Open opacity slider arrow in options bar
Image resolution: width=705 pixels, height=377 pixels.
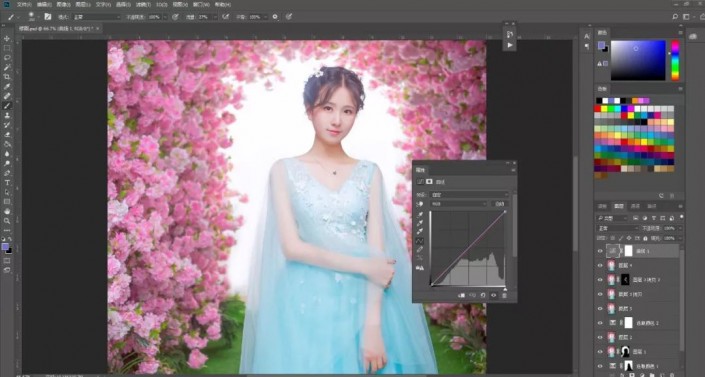point(165,17)
